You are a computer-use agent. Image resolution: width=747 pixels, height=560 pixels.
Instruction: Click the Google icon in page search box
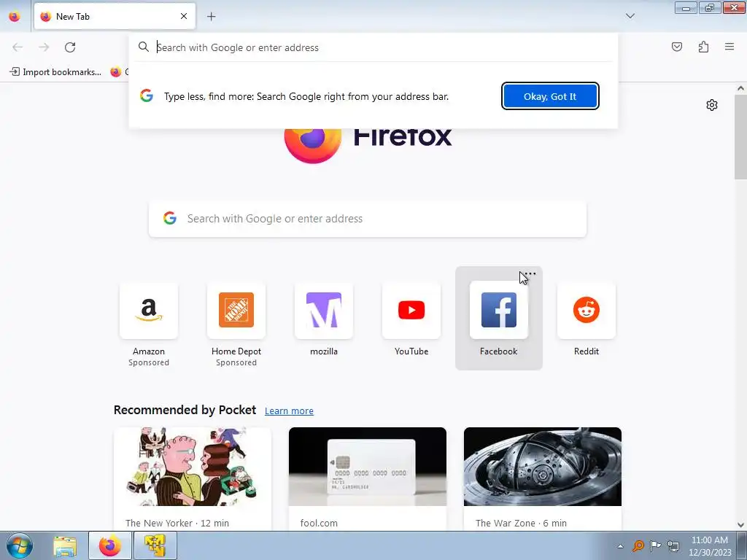(x=170, y=218)
